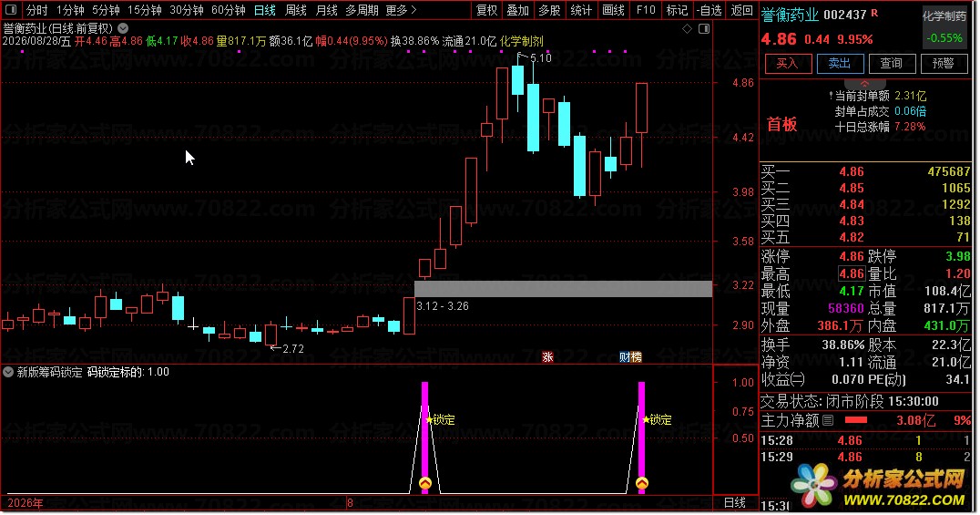Select the 60分钟 period
Image resolution: width=980 pixels, height=515 pixels.
(228, 10)
